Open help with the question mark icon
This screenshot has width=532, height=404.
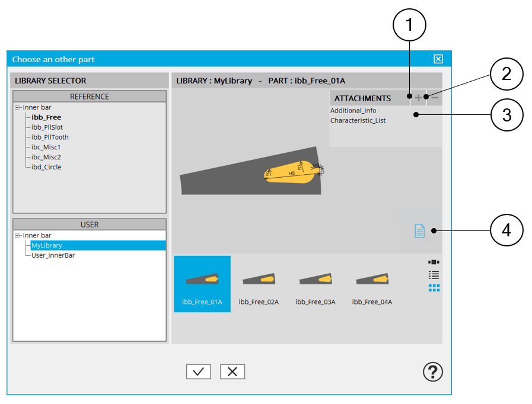[432, 372]
